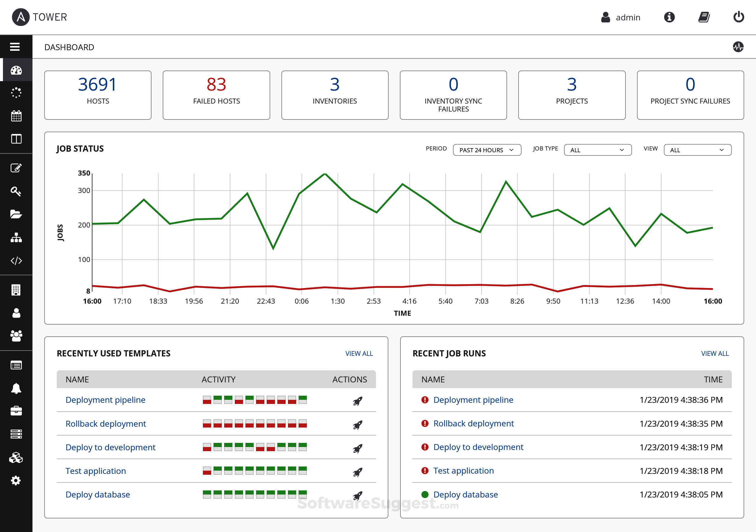Open the Jobs view from the sidebar
This screenshot has height=532, width=756.
(16, 92)
